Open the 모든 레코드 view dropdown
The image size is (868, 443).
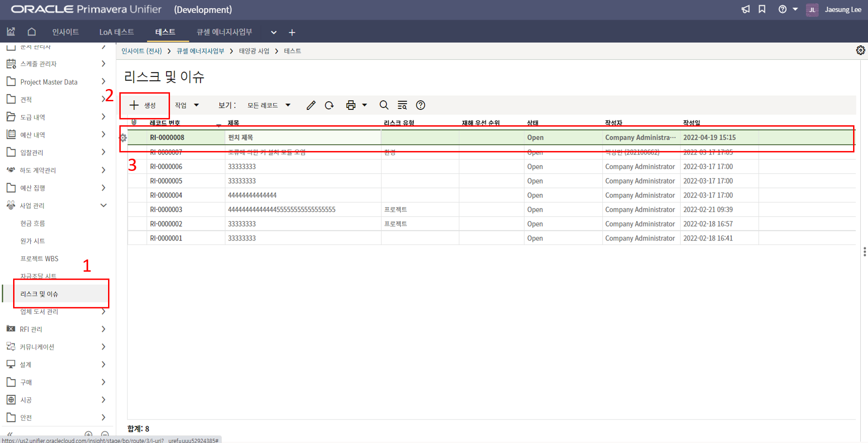(269, 105)
